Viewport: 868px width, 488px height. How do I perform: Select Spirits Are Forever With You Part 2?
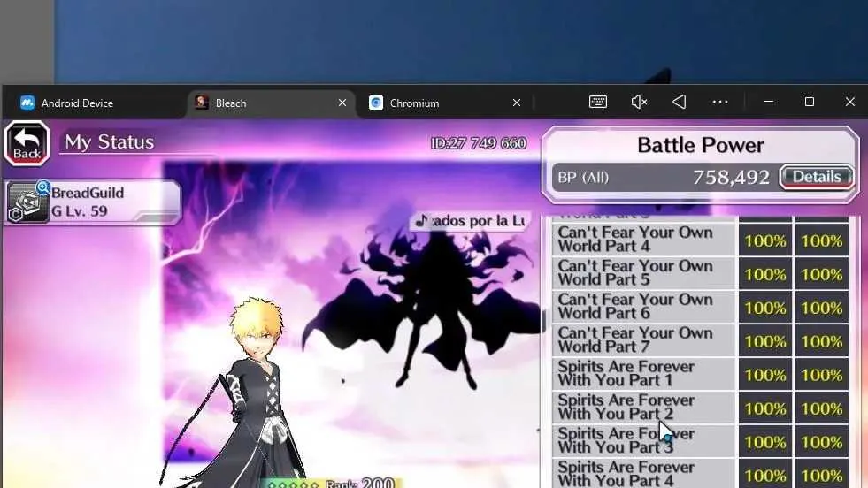coord(643,408)
